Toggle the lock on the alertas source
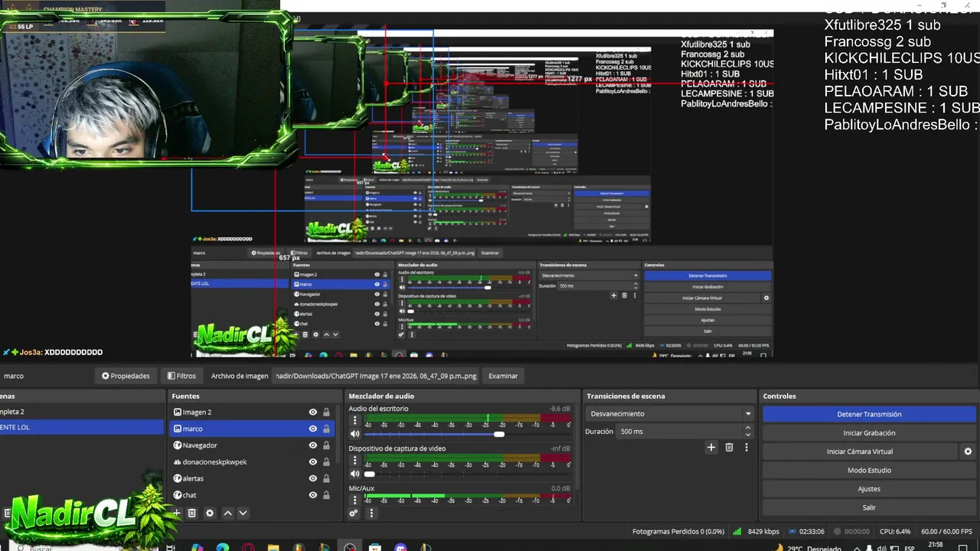This screenshot has height=551, width=980. pos(326,478)
